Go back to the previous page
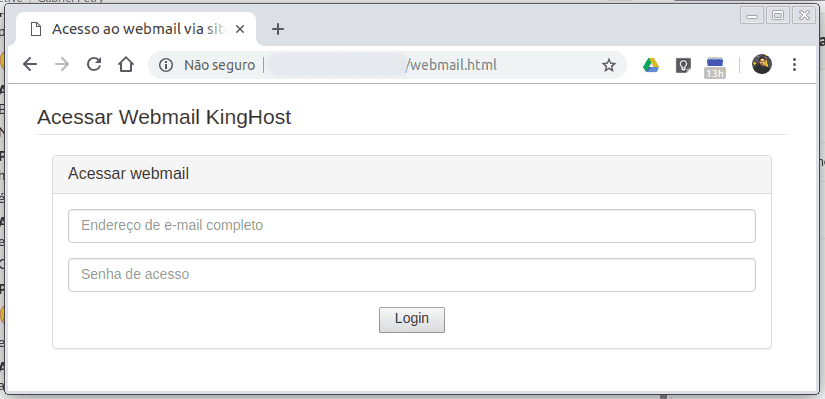825x399 pixels. pos(30,65)
